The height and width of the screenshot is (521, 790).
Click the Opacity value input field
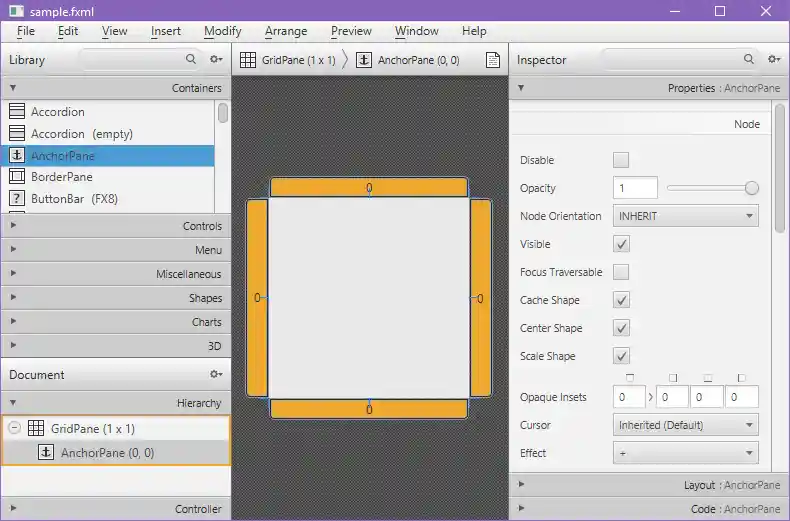(x=635, y=188)
